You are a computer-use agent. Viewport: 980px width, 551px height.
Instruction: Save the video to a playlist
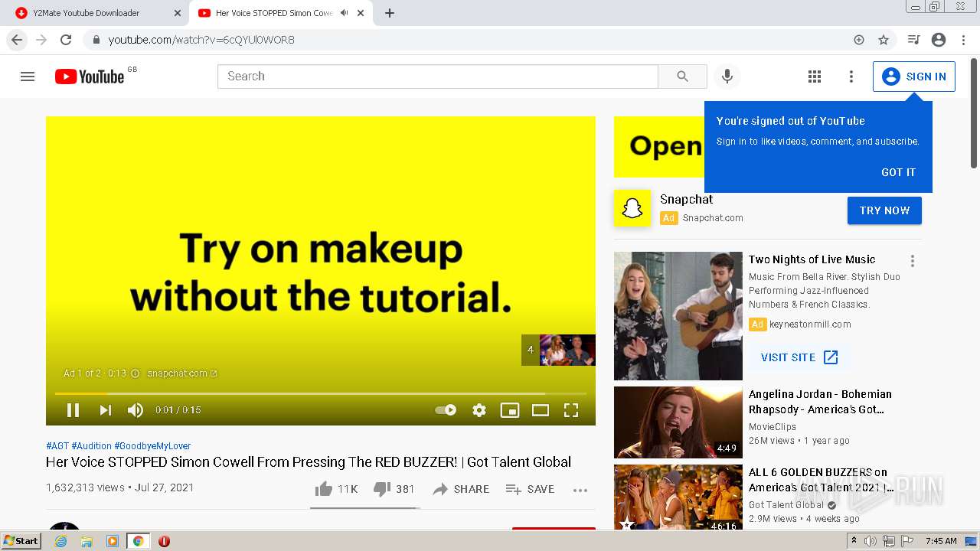click(x=530, y=489)
